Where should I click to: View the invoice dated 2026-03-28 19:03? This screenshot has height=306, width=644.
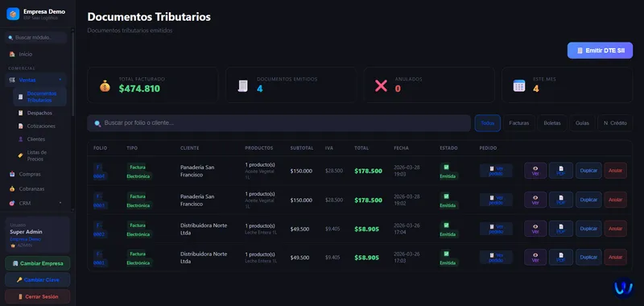(x=535, y=171)
